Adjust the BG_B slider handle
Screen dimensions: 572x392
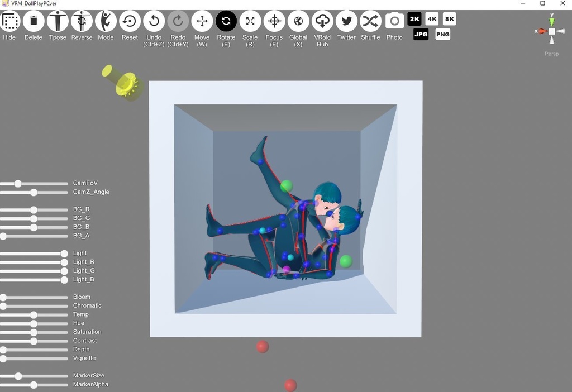click(x=34, y=227)
